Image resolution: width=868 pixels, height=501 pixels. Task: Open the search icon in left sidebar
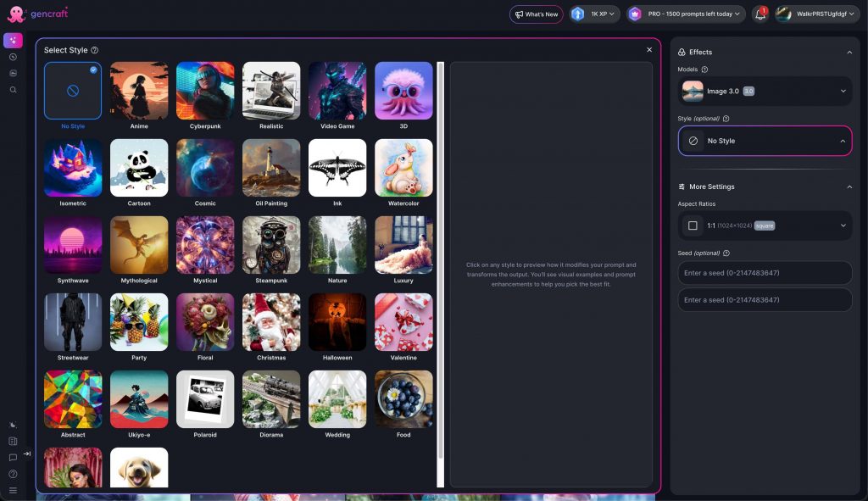[x=13, y=89]
